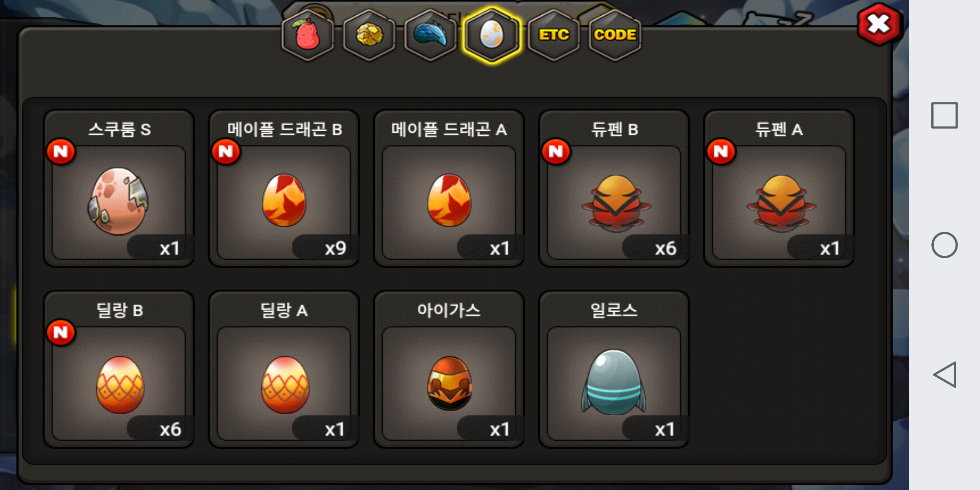This screenshot has width=980, height=490.
Task: Close the inventory with red X
Action: (879, 24)
